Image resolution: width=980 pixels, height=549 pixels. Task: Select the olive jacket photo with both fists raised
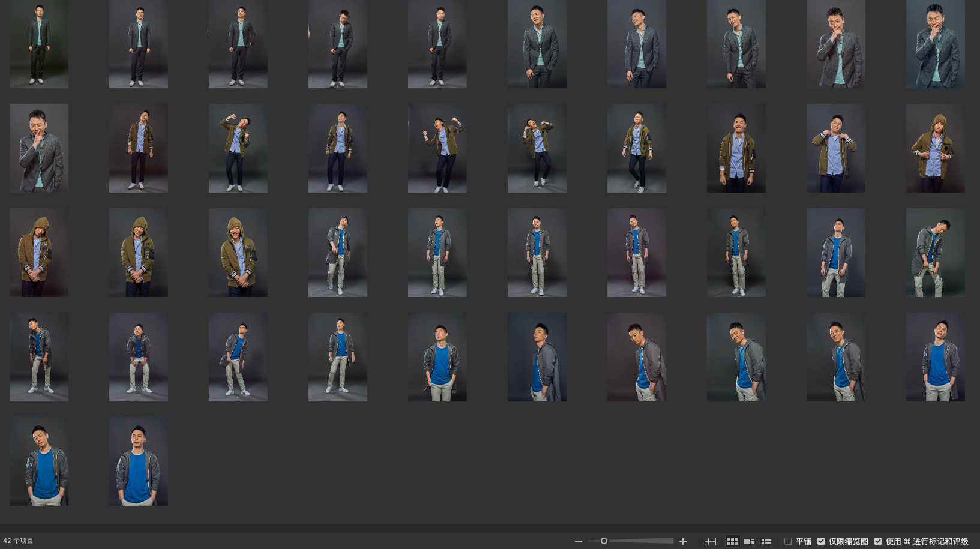point(437,148)
